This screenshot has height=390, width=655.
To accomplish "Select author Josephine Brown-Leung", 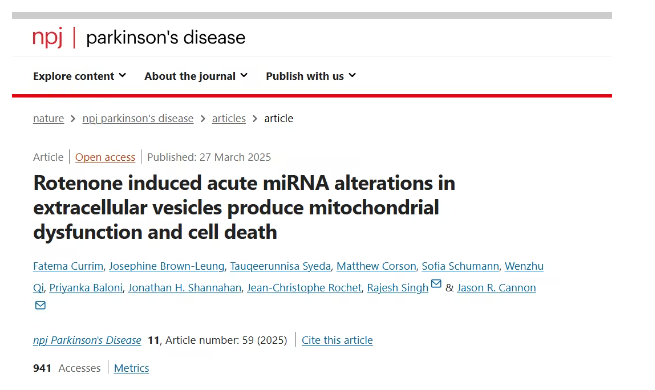I will point(167,266).
